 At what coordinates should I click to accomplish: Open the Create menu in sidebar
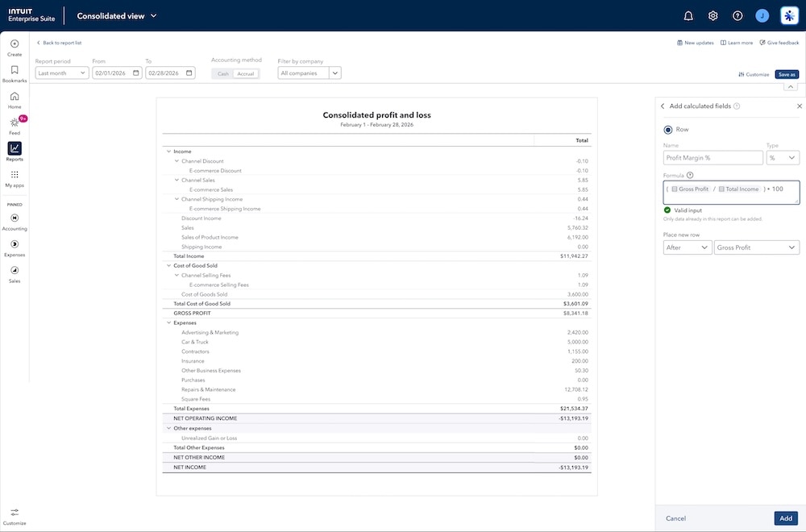coord(15,48)
